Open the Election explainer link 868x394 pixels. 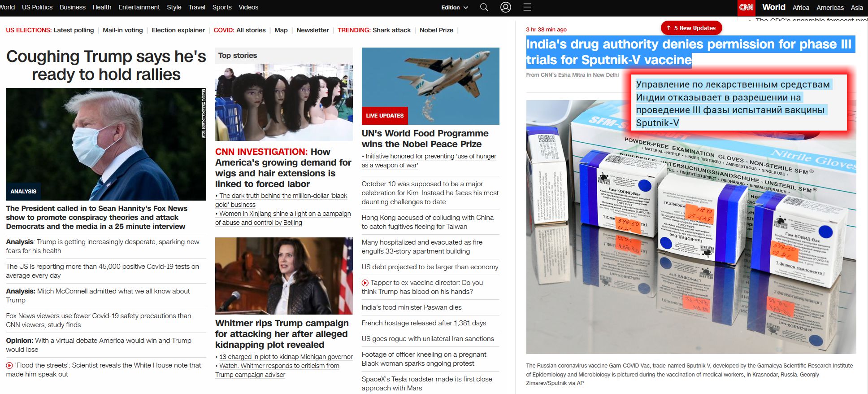coord(178,30)
